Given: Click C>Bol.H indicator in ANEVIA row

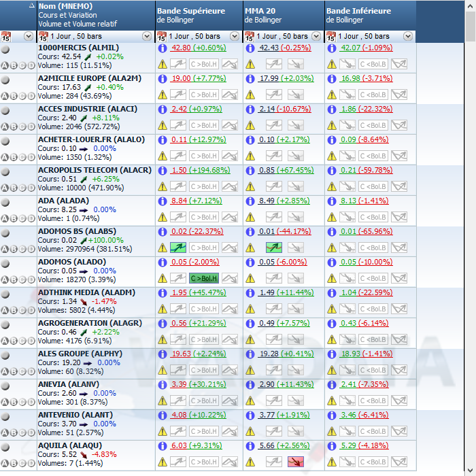Looking at the screenshot, I should [x=204, y=401].
